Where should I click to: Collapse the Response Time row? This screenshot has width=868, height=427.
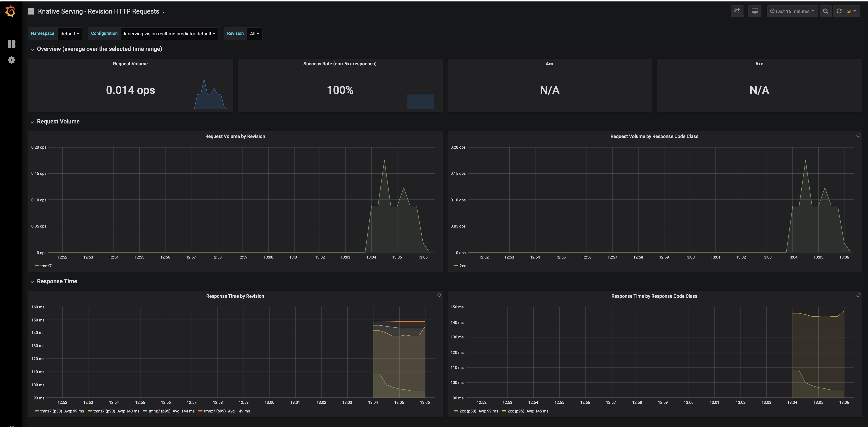[57, 281]
